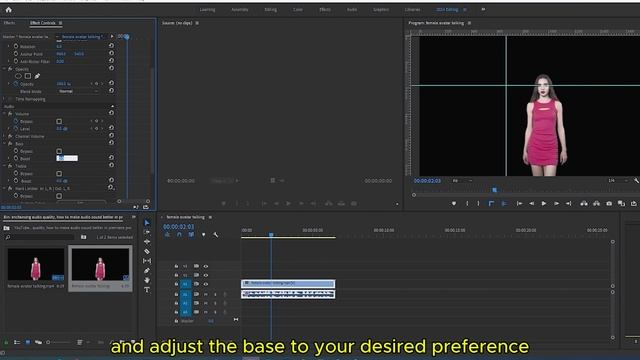The height and width of the screenshot is (360, 640).
Task: Export frame with camera icon
Action: pos(609,203)
